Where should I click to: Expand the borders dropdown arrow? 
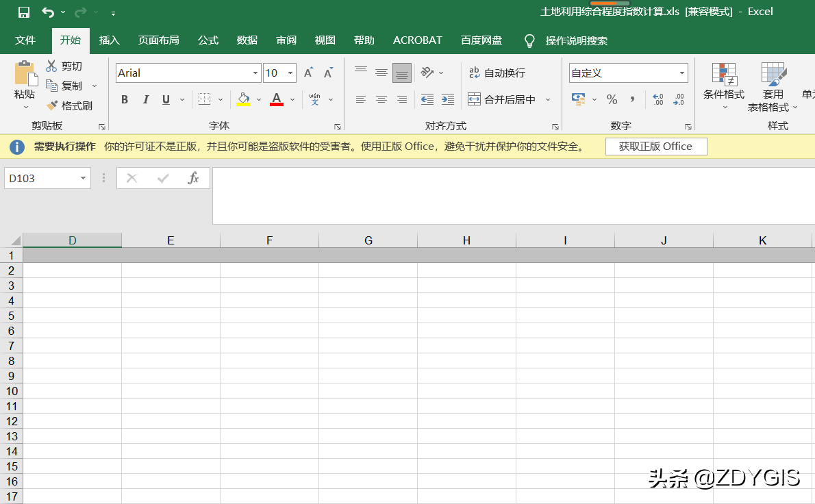click(x=221, y=99)
